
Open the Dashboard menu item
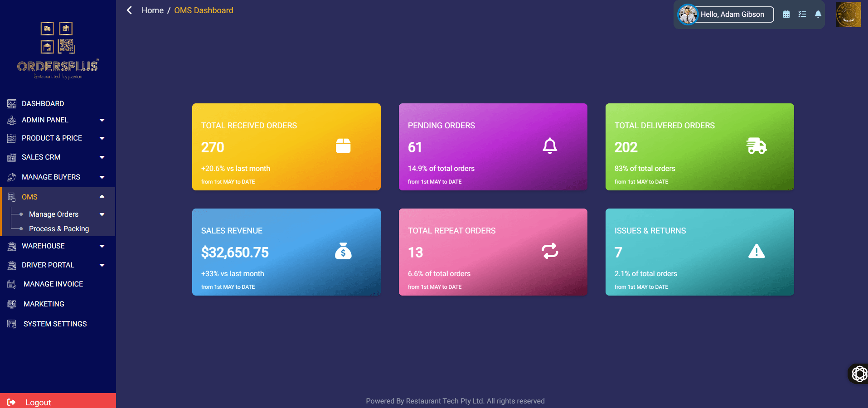pyautogui.click(x=43, y=104)
